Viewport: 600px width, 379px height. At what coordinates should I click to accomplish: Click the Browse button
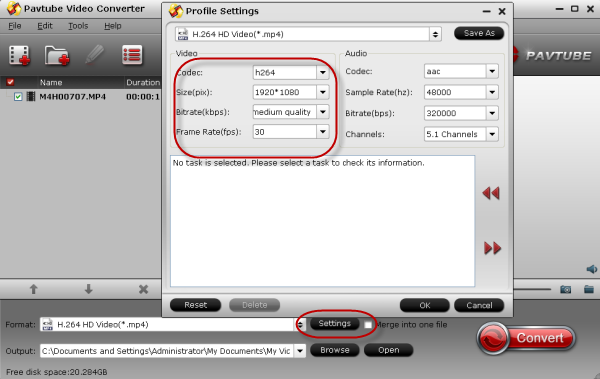(x=335, y=350)
